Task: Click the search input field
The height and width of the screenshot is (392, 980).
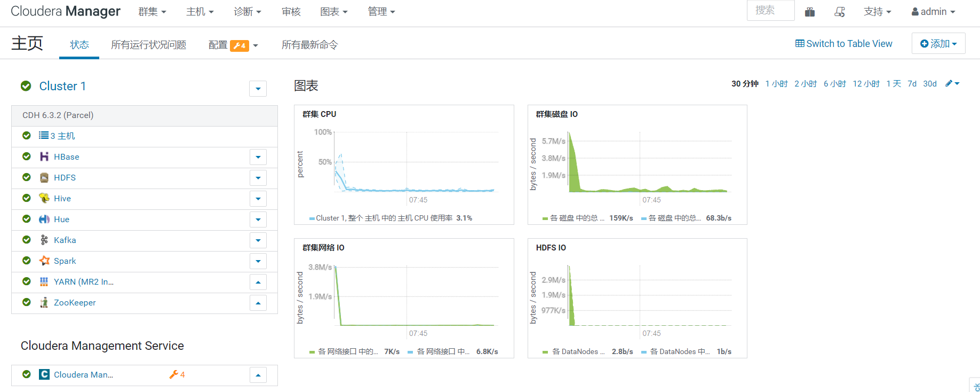Action: click(x=771, y=10)
